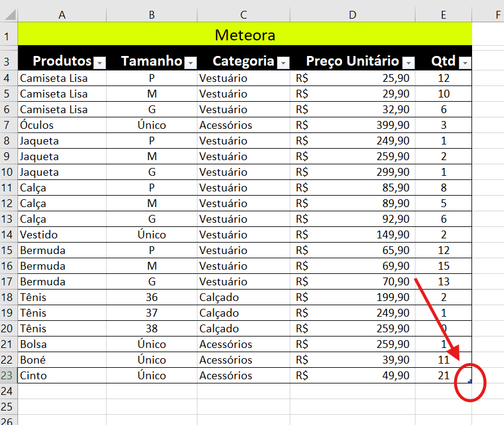
Task: Select the quantity 21 cell for Cinto
Action: pos(444,375)
